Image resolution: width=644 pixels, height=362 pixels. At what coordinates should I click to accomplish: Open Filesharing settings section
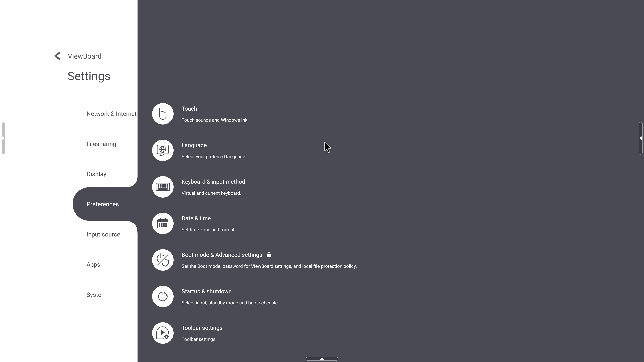coord(101,144)
